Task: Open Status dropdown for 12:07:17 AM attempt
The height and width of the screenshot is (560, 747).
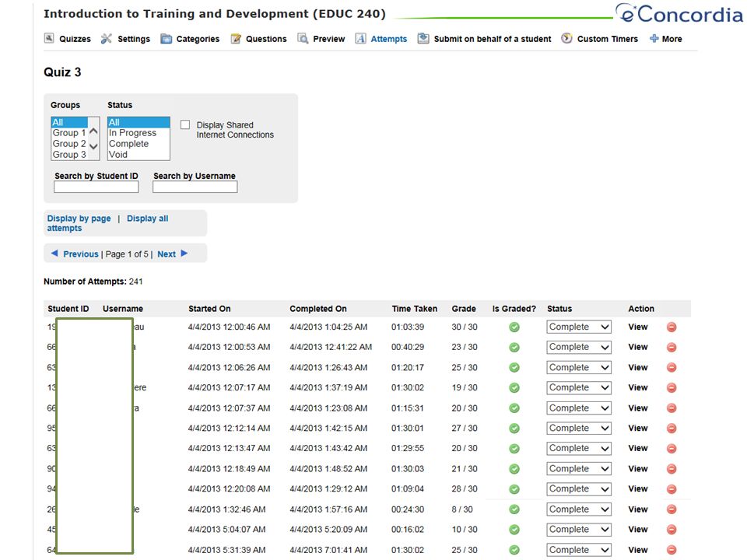Action: [x=579, y=387]
